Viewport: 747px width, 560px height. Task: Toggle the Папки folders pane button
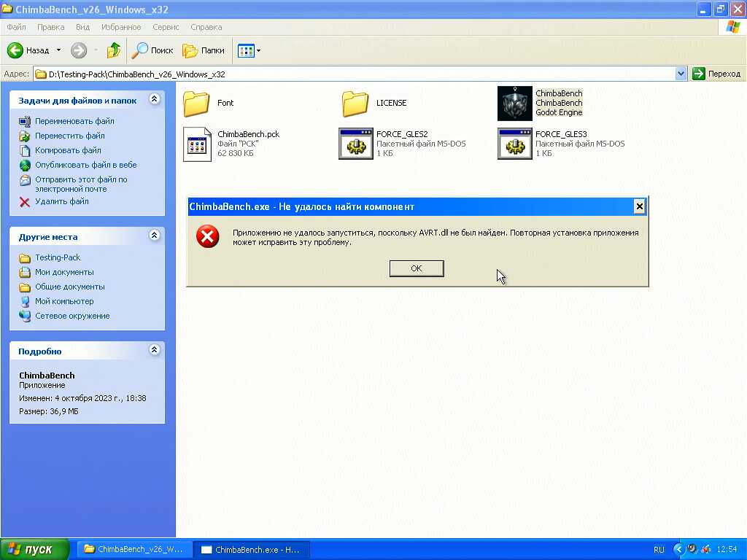click(x=204, y=50)
